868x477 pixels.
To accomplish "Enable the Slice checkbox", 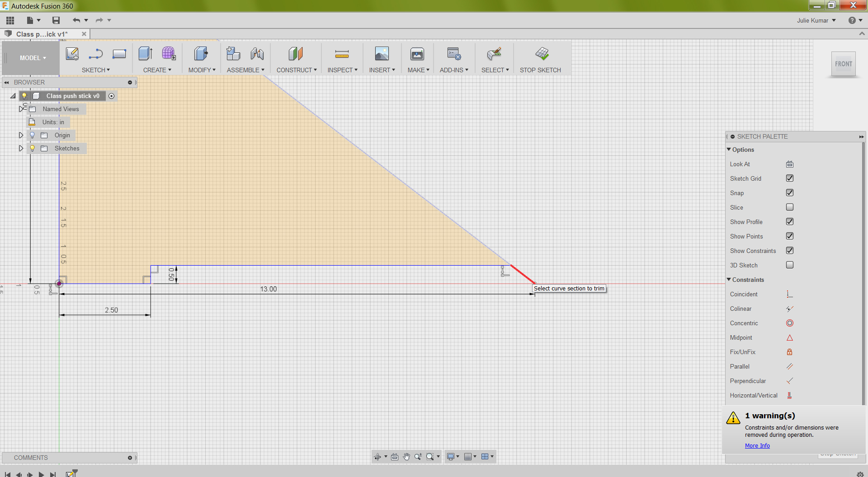I will coord(790,207).
